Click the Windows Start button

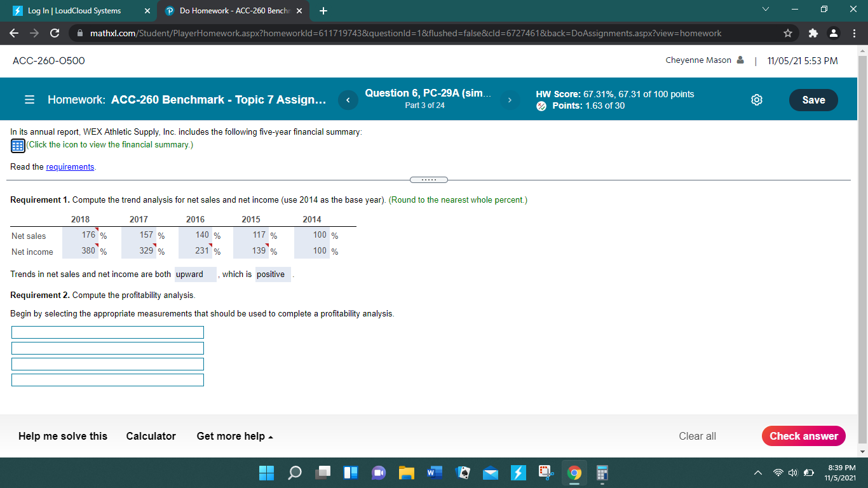266,473
